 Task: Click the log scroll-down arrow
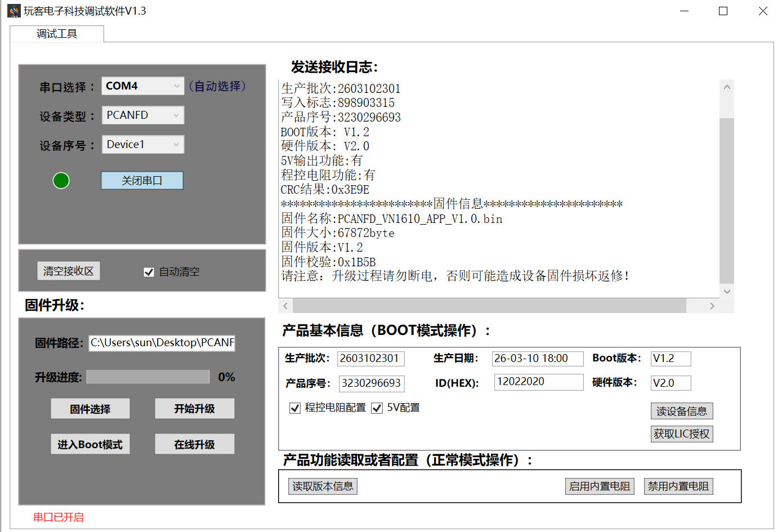click(x=727, y=291)
